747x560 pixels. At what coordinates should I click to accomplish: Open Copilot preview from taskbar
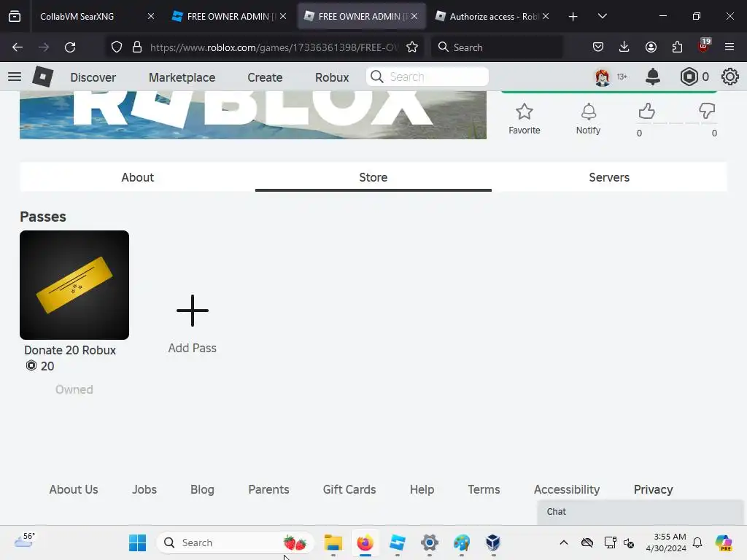coord(724,542)
